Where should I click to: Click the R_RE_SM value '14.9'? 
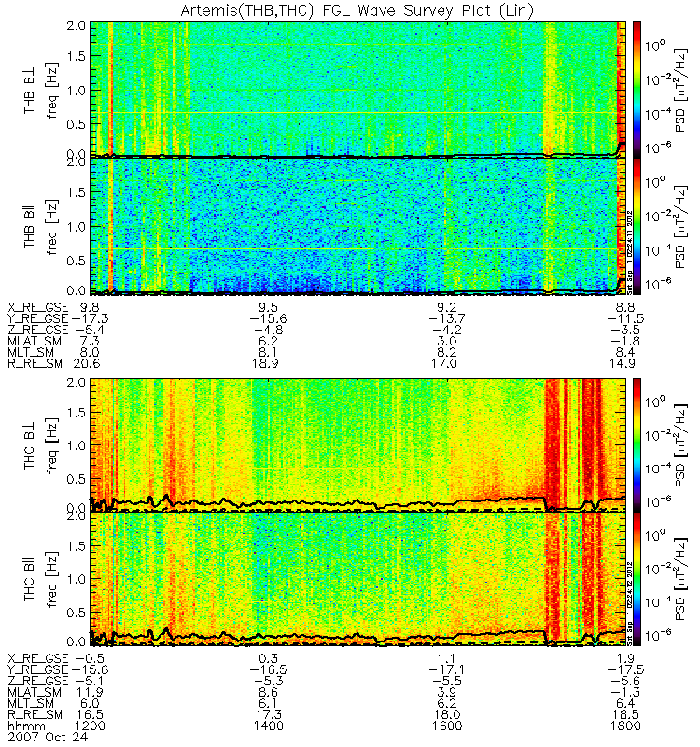(x=622, y=363)
